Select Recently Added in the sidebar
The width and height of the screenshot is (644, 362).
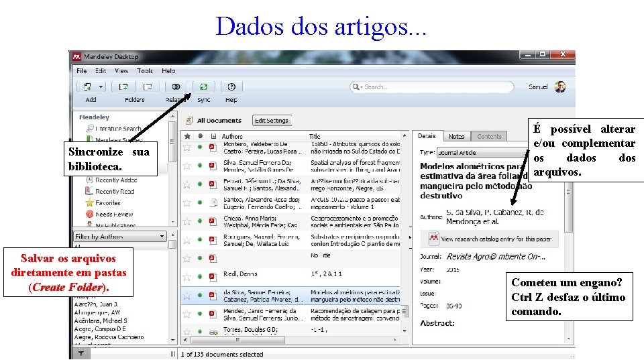(116, 180)
